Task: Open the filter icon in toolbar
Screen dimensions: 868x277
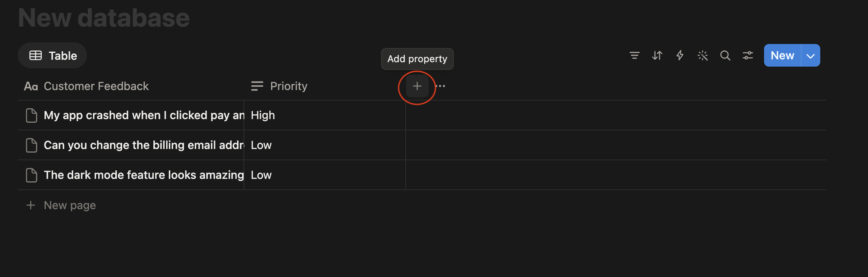Action: pyautogui.click(x=635, y=55)
